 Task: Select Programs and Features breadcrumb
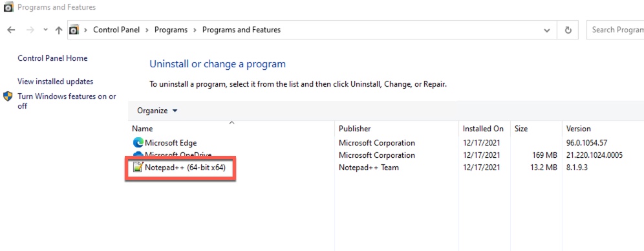click(242, 30)
